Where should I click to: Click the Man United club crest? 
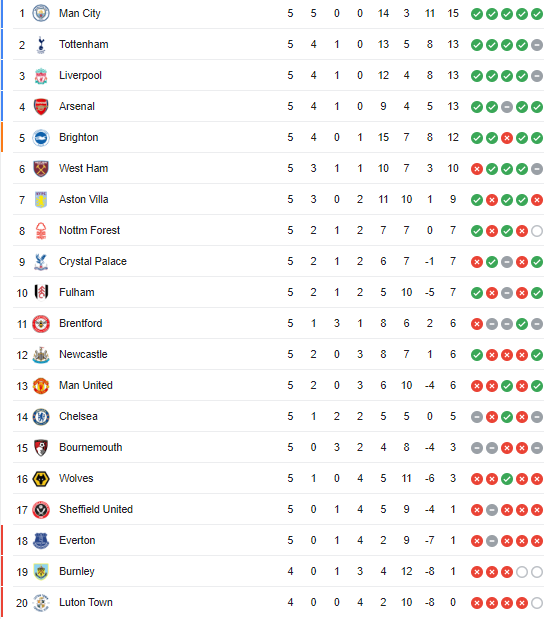click(x=41, y=386)
